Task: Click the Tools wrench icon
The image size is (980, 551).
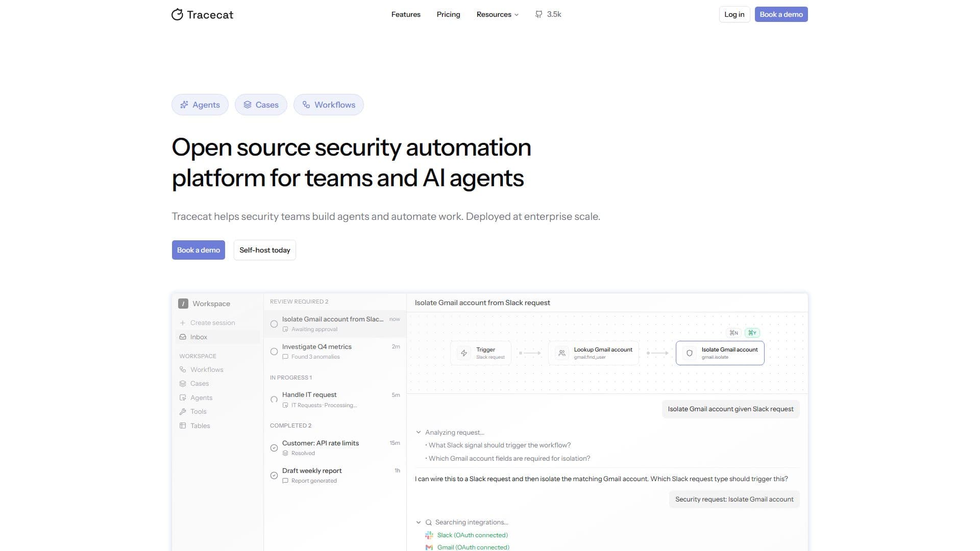Action: pyautogui.click(x=183, y=412)
